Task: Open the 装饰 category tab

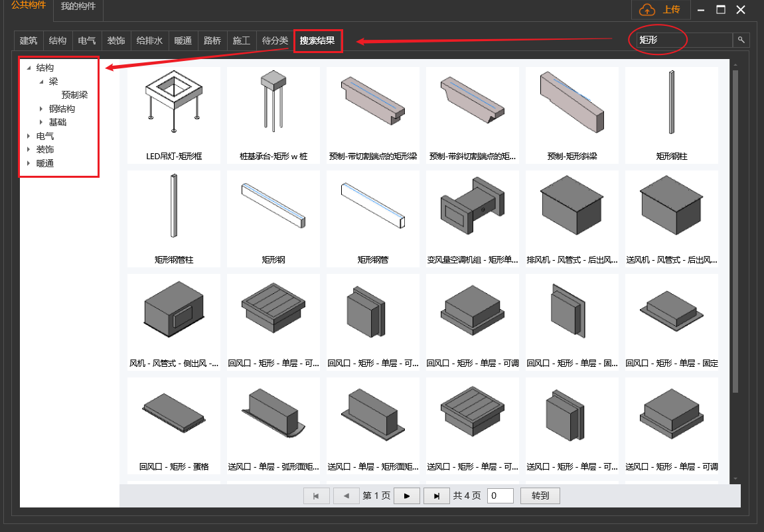Action: (x=116, y=40)
